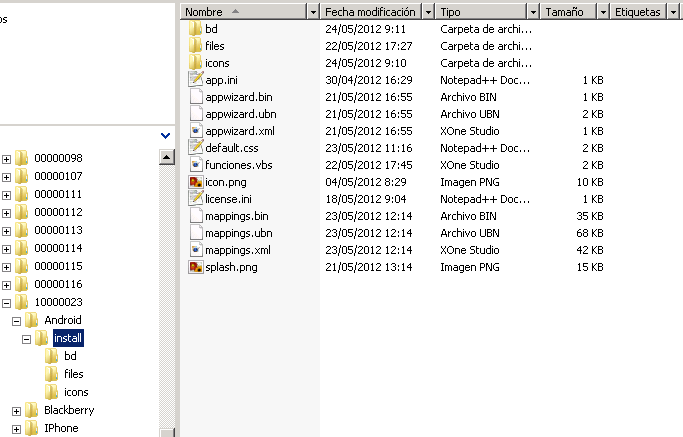Click the icons folder icon in file list
Viewport: 683px width, 437px height.
pos(196,63)
